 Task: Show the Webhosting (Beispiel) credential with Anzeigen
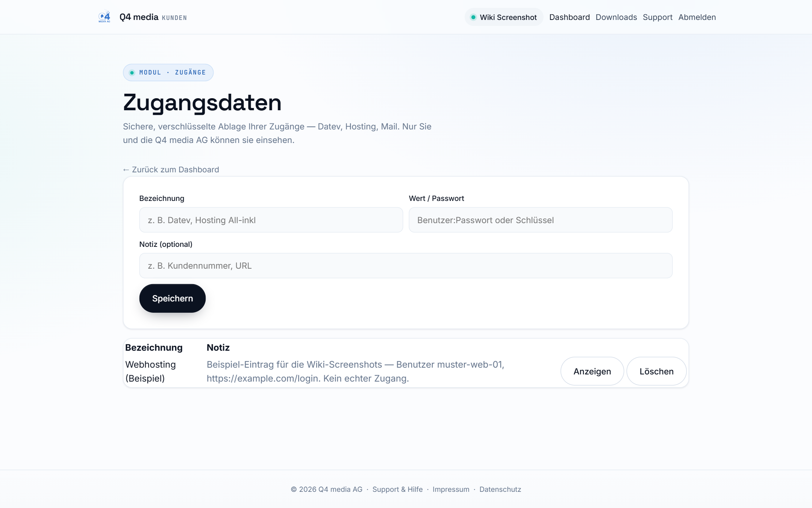click(592, 371)
